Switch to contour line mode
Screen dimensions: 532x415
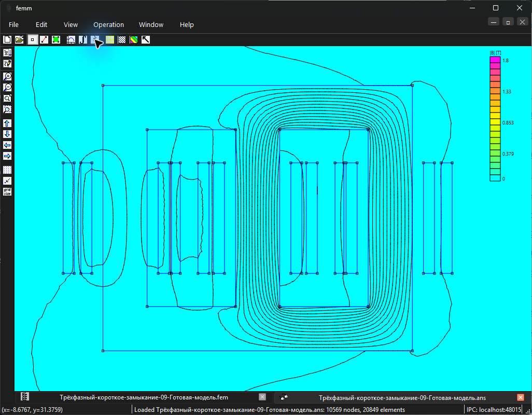(x=44, y=40)
